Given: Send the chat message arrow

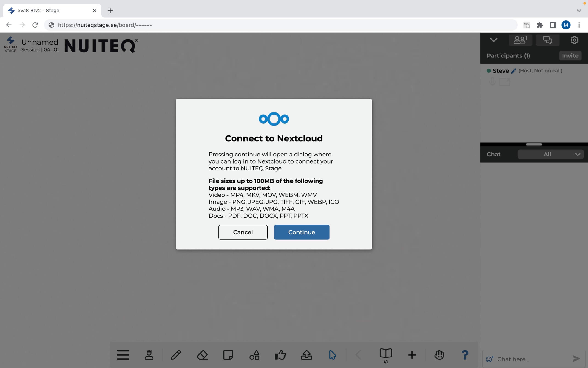Looking at the screenshot, I should point(576,359).
